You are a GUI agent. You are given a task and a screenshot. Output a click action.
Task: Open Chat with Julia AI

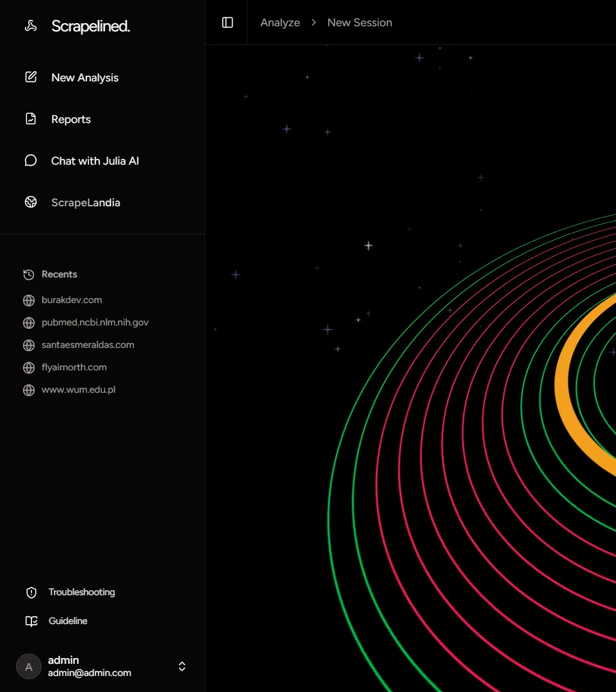pos(95,161)
